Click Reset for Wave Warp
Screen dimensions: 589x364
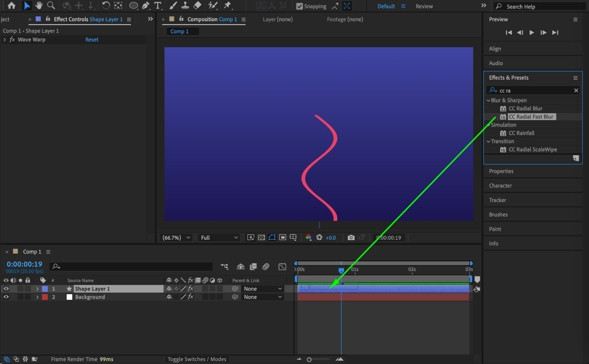tap(92, 39)
